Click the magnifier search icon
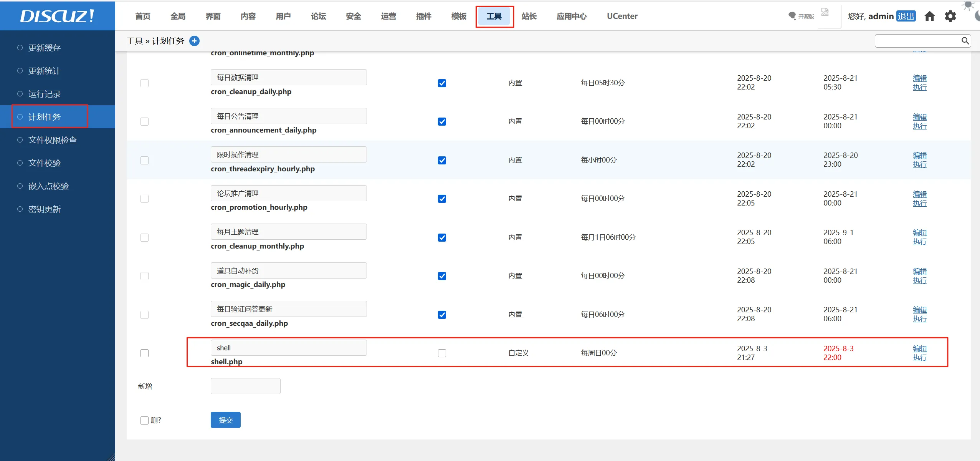Viewport: 980px width, 461px height. (x=965, y=41)
